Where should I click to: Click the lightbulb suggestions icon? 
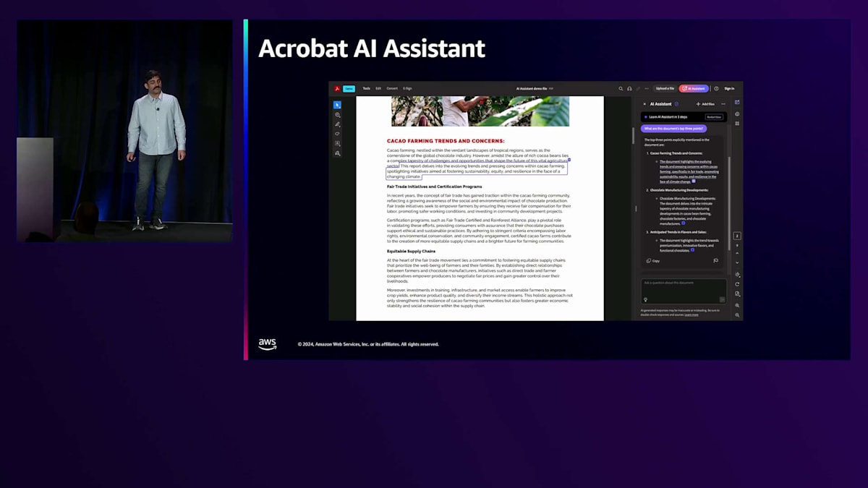click(646, 300)
